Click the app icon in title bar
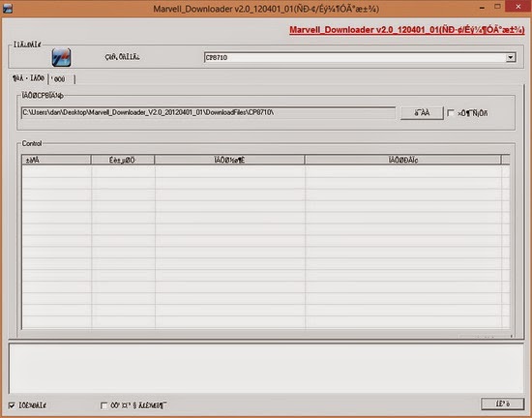532x418 pixels. point(8,9)
